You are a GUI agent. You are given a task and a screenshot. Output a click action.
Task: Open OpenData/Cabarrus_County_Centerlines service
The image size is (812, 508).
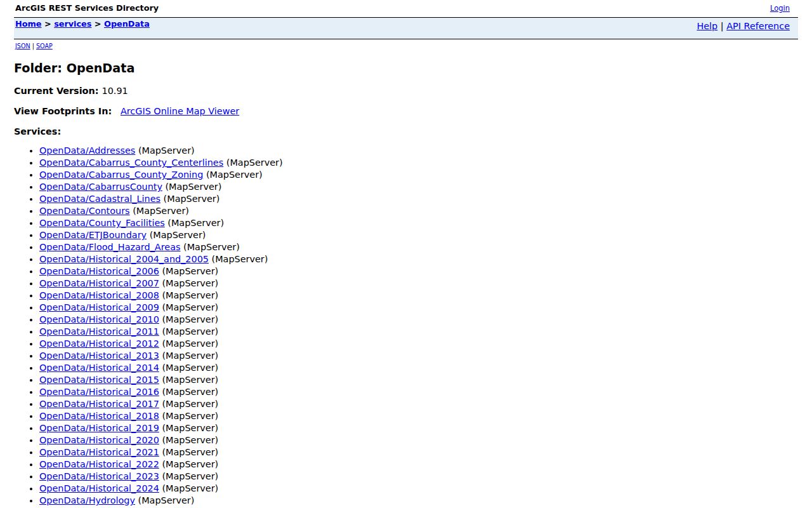click(x=131, y=163)
